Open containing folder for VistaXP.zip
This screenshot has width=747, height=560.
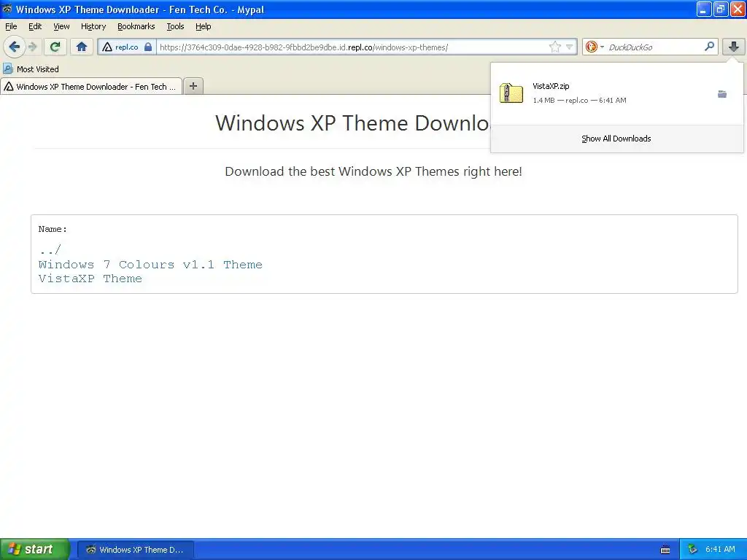722,94
